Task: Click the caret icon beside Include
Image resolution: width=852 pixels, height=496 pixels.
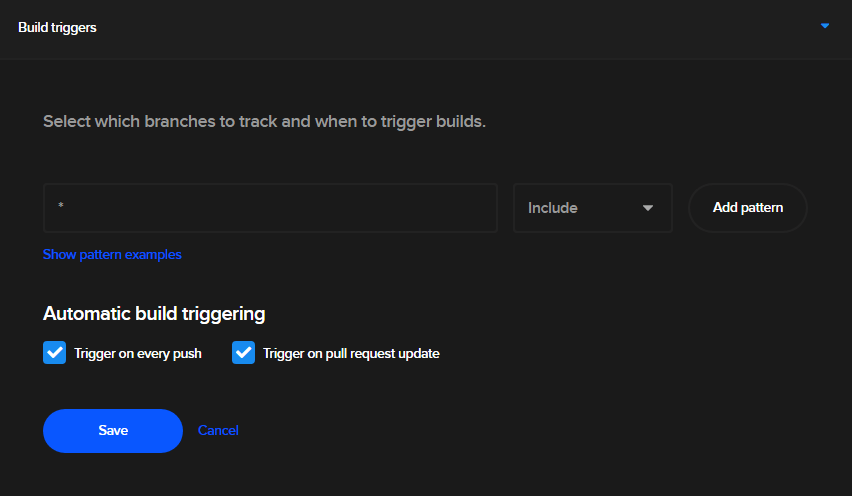Action: pos(648,208)
